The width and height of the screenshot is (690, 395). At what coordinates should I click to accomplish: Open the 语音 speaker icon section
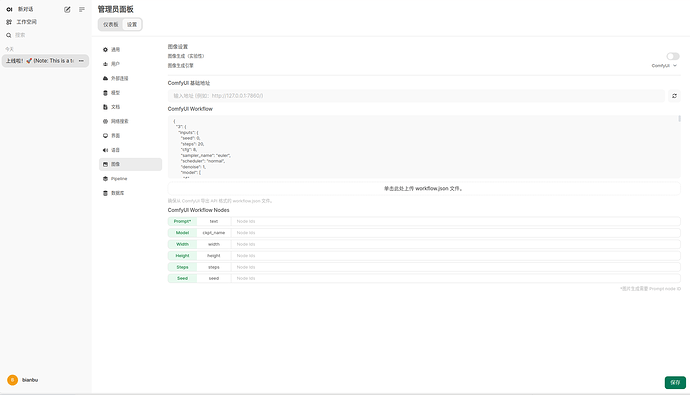coord(105,150)
